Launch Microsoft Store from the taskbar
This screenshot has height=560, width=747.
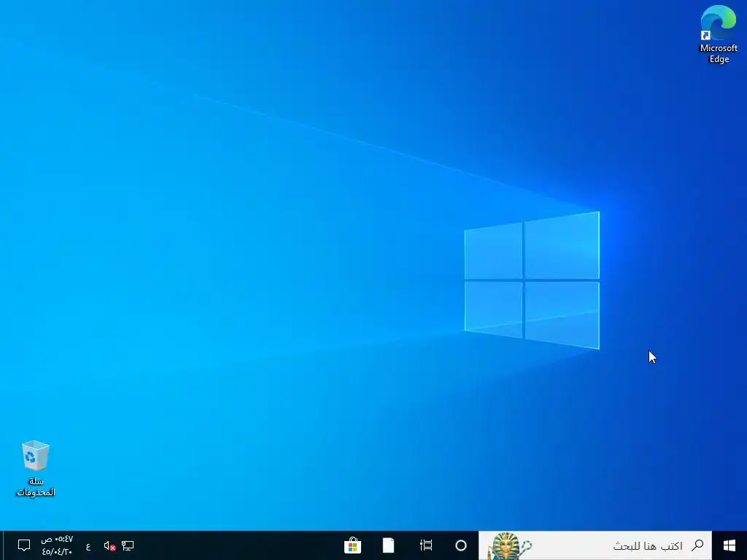pos(352,545)
